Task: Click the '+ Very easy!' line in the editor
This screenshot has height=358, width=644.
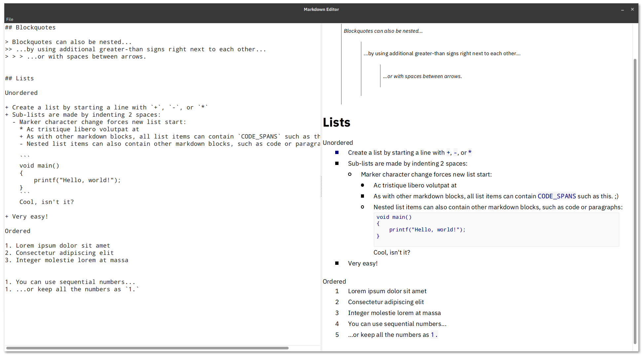Action: point(27,217)
